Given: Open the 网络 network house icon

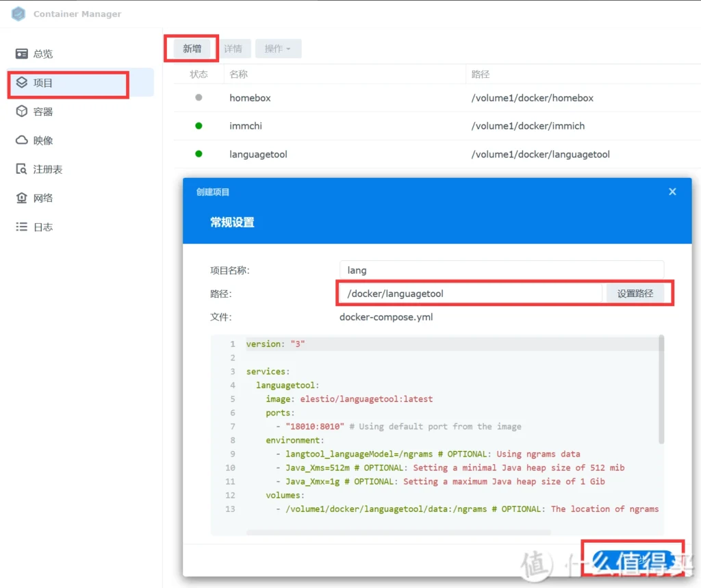Looking at the screenshot, I should pos(22,198).
